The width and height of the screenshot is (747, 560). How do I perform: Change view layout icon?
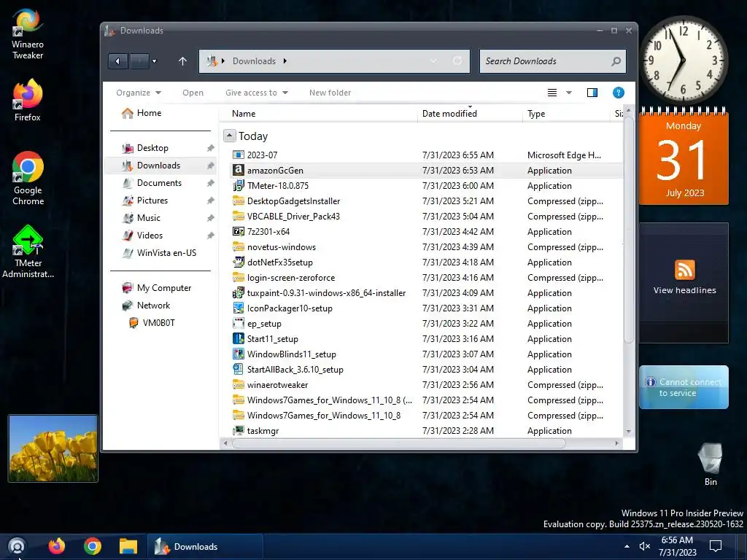(552, 93)
